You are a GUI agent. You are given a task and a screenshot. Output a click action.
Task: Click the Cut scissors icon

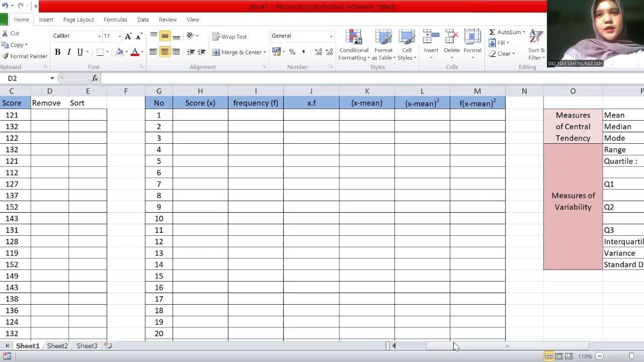[5, 33]
